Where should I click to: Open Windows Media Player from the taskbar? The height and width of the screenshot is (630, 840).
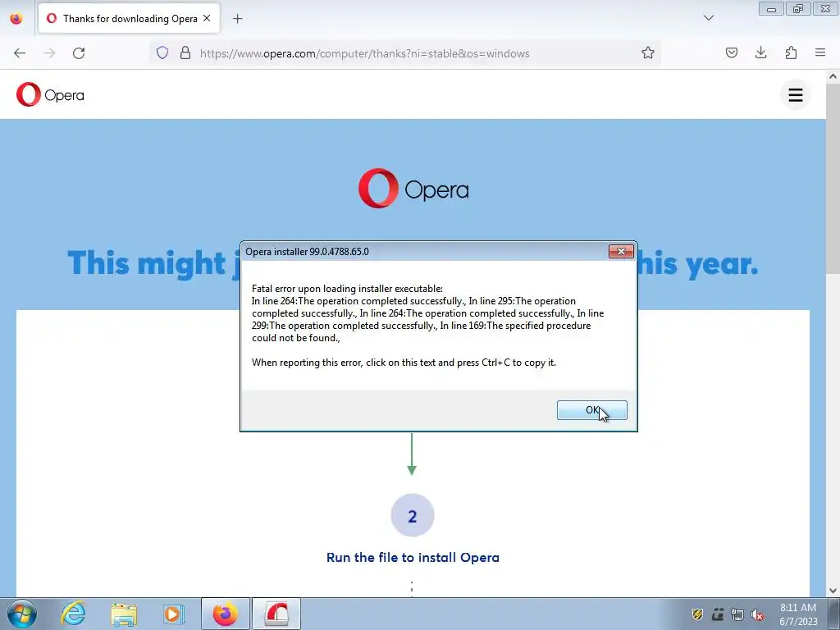[x=173, y=614]
